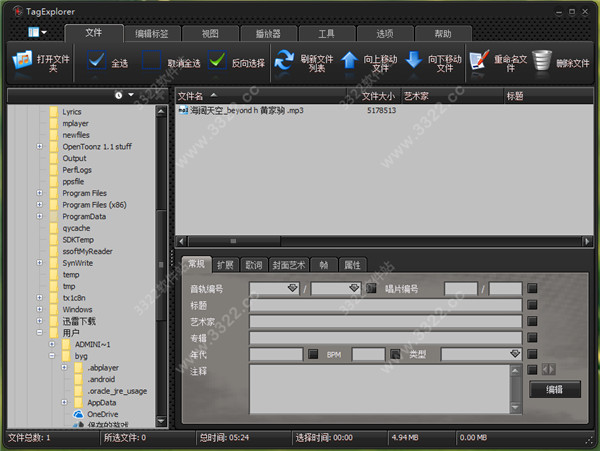The height and width of the screenshot is (451, 600).
Task: Click the Open Folder (打开文件夹) icon
Action: pos(22,60)
